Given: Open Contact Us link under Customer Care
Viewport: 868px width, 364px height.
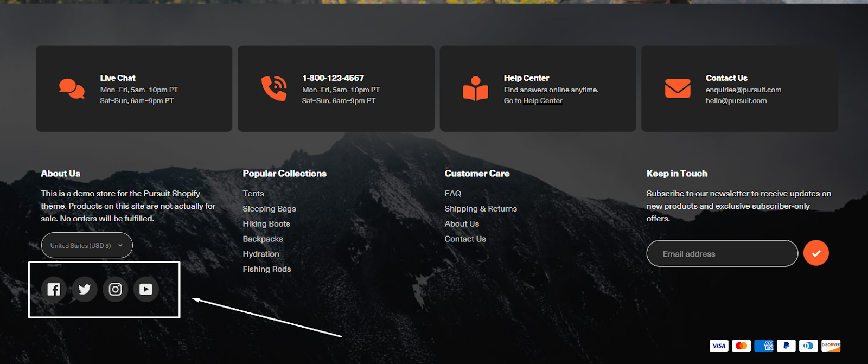Looking at the screenshot, I should (465, 239).
